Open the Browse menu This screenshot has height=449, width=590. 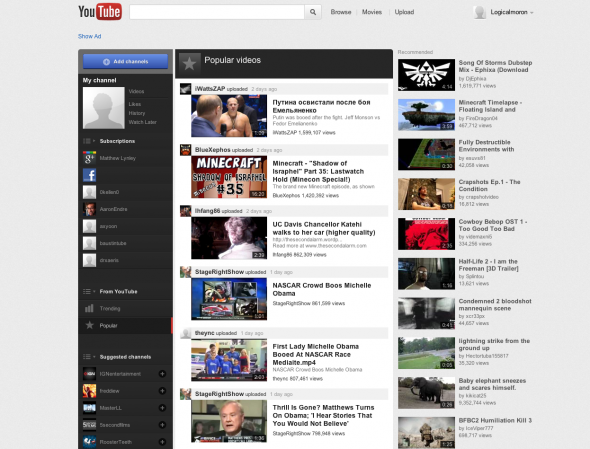tap(341, 12)
